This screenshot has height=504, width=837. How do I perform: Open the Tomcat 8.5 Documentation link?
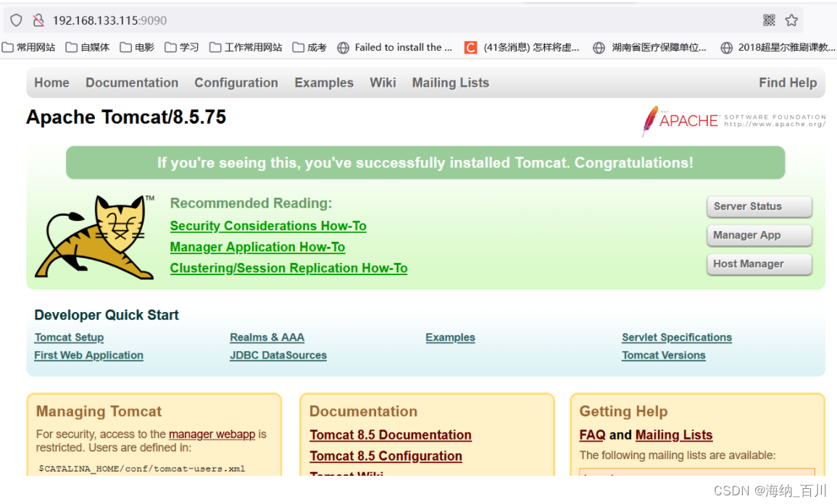[390, 435]
